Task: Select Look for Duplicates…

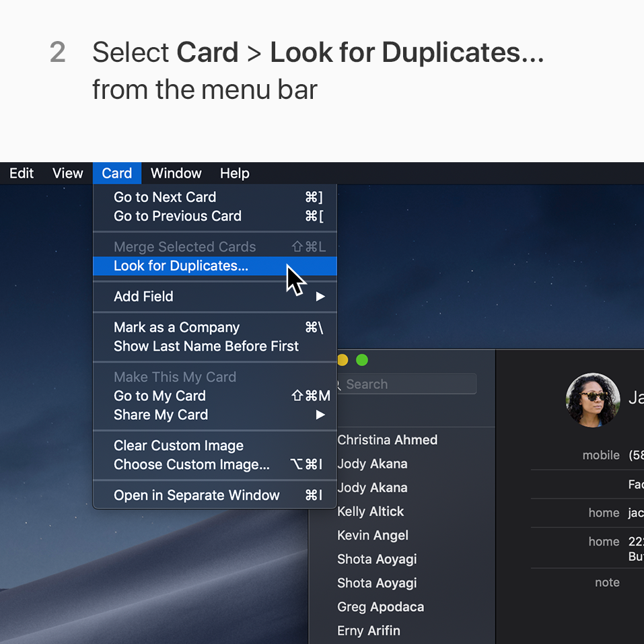Action: (215, 266)
